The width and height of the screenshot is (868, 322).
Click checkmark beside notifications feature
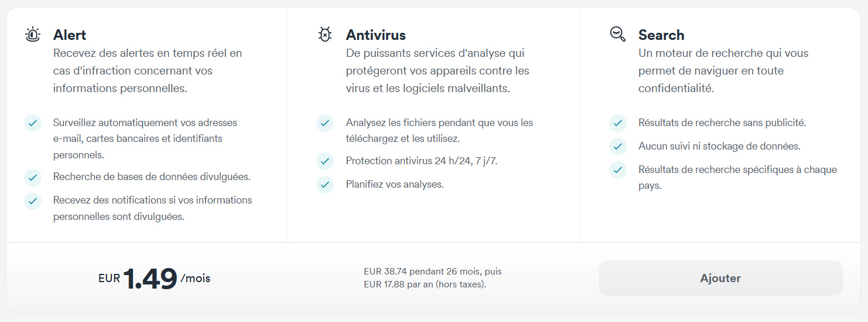pyautogui.click(x=33, y=201)
